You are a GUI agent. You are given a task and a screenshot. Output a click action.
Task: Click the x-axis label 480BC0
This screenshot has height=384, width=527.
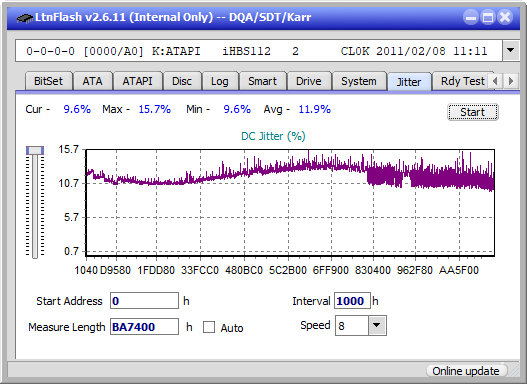pyautogui.click(x=244, y=270)
